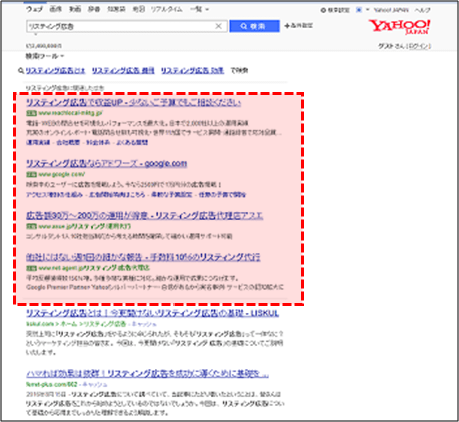Image resolution: width=459 pixels, height=422 pixels.
Task: Open the ad titled リスティング広告で収益UP
Action: pos(133,102)
